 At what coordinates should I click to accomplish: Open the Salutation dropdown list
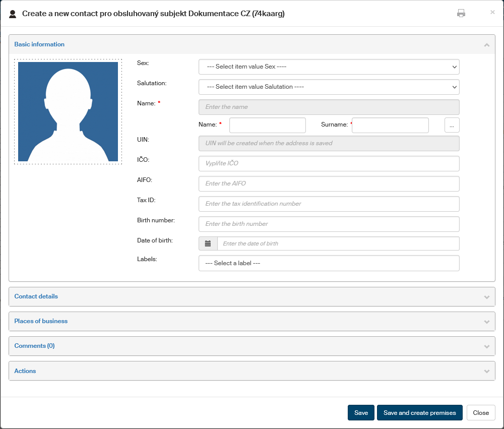click(x=329, y=87)
